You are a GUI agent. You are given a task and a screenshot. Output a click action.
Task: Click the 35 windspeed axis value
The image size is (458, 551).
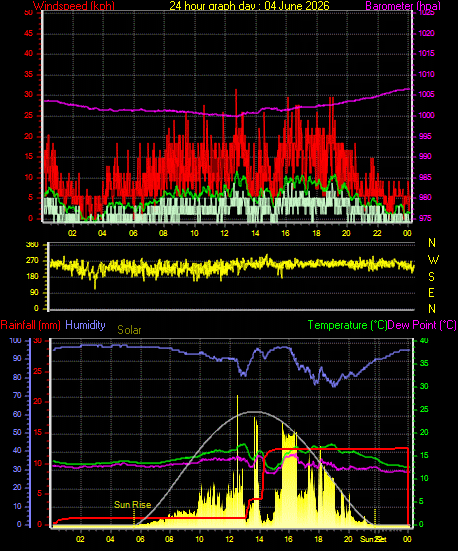[x=28, y=74]
